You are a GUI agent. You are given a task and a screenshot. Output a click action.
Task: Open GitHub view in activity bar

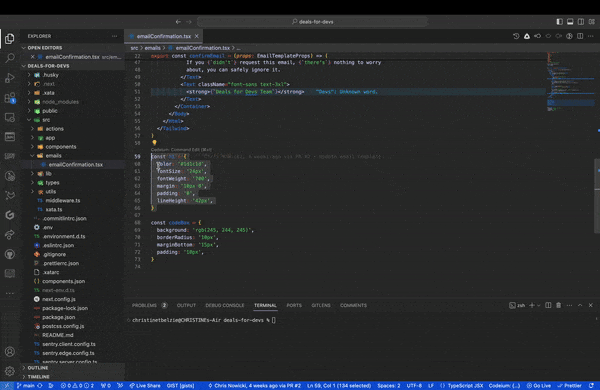(10, 254)
